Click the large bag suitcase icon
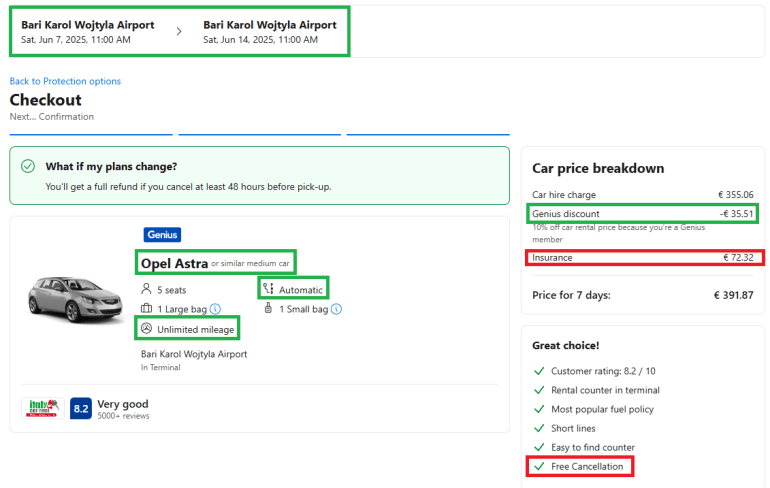The image size is (770, 488). click(147, 309)
